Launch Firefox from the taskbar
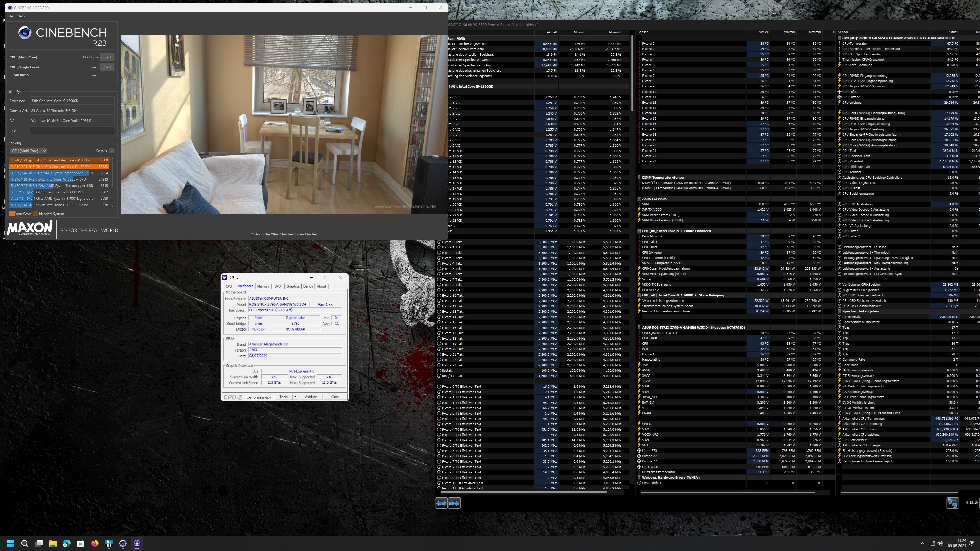The height and width of the screenshot is (551, 980). (x=95, y=543)
